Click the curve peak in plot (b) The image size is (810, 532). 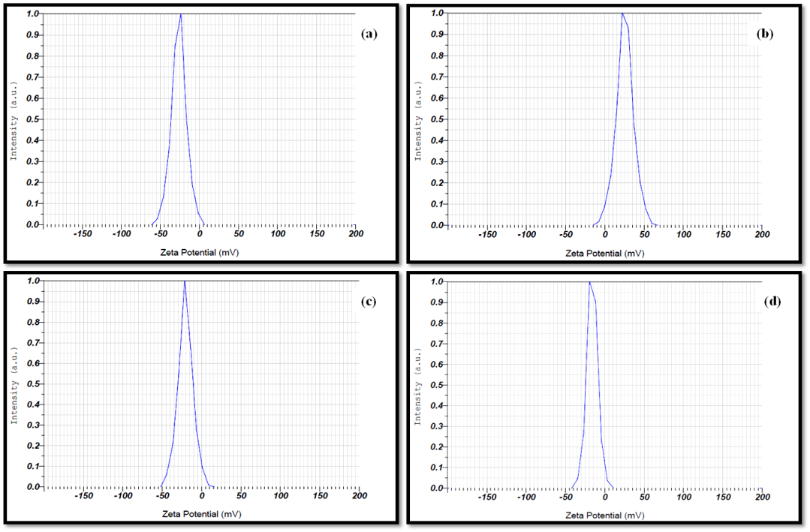tap(622, 14)
